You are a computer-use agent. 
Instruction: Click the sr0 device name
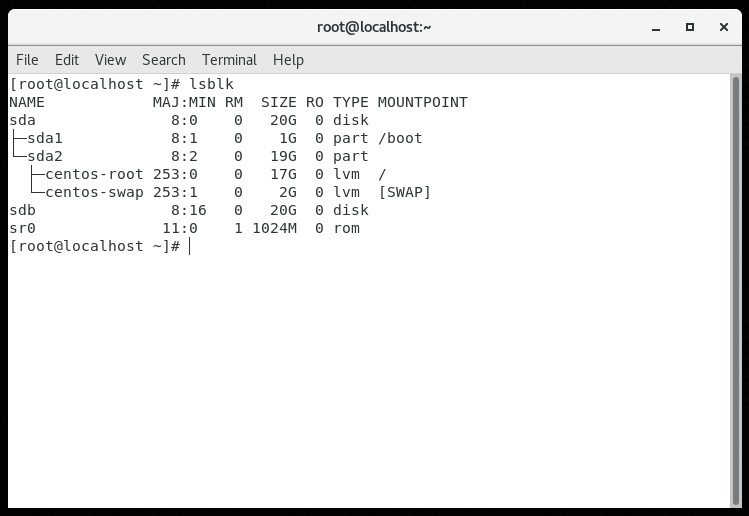(22, 228)
